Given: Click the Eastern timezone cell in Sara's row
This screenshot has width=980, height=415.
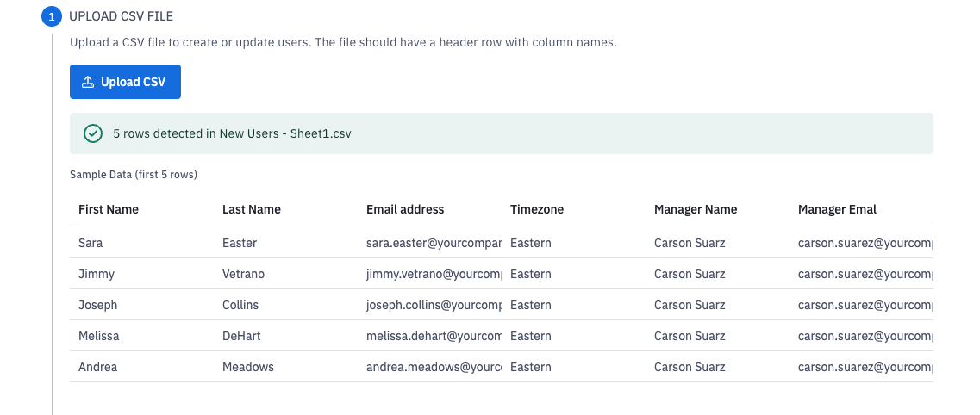Looking at the screenshot, I should [531, 243].
